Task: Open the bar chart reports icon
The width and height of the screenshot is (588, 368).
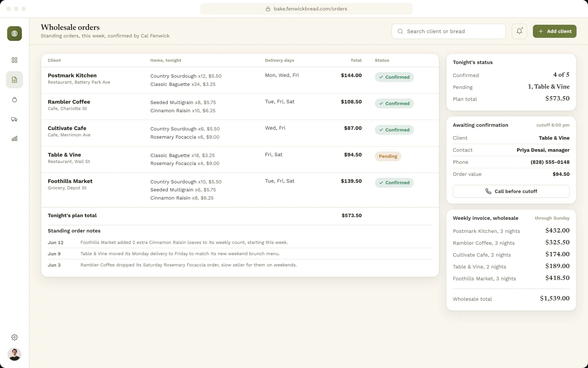Action: (15, 139)
